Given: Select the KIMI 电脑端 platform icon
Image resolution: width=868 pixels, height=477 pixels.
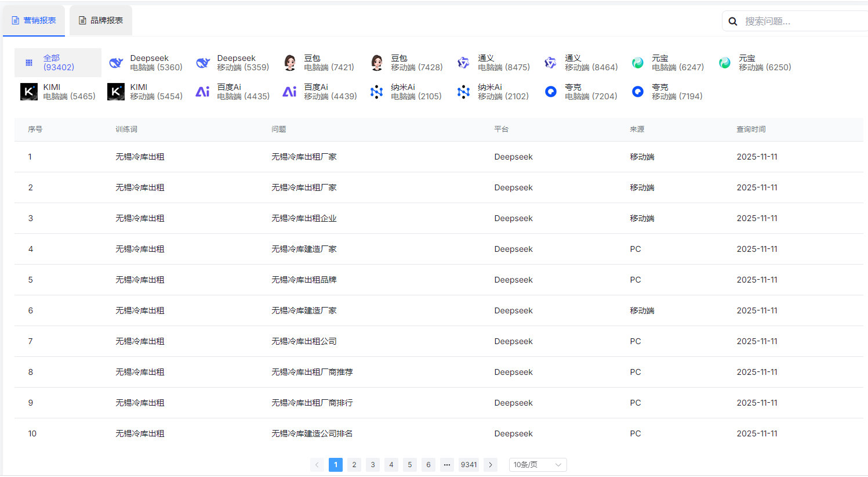Looking at the screenshot, I should [28, 91].
